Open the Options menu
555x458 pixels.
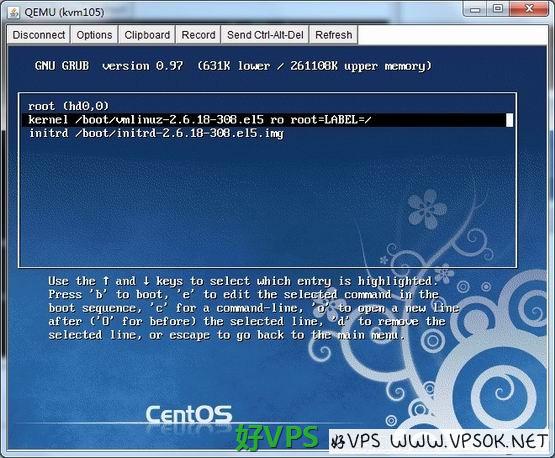[x=94, y=35]
